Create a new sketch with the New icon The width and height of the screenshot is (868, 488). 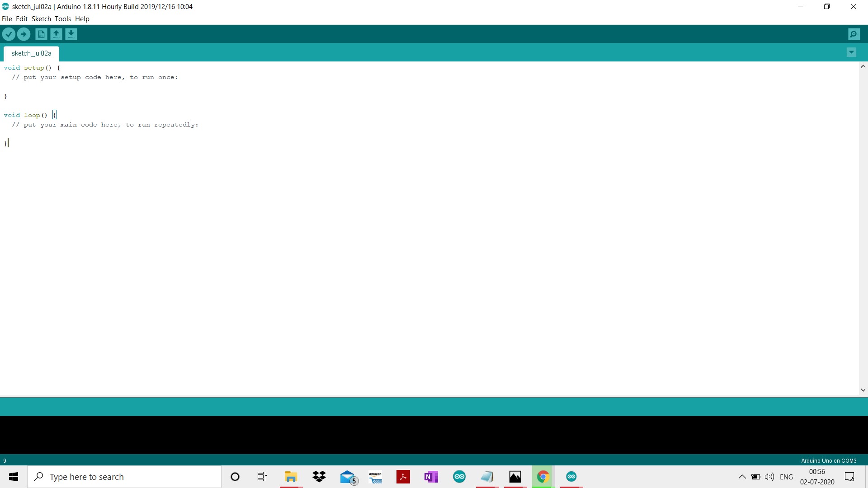[x=41, y=34]
